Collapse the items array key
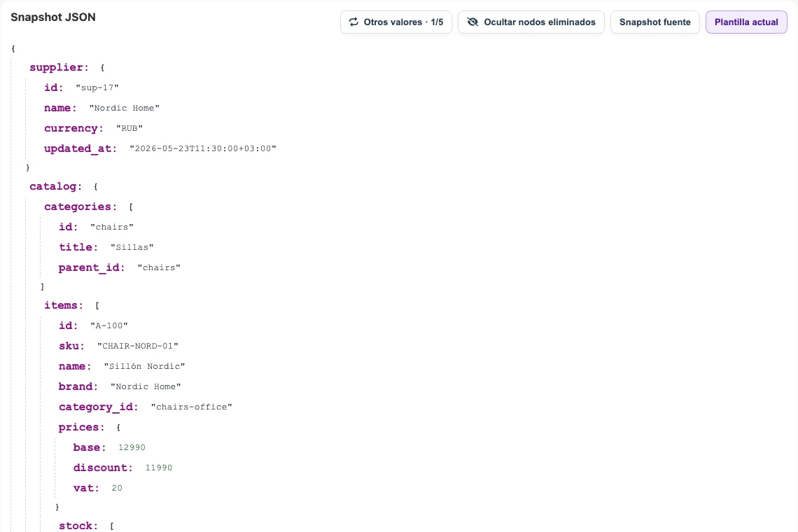This screenshot has width=798, height=532. coord(64,305)
